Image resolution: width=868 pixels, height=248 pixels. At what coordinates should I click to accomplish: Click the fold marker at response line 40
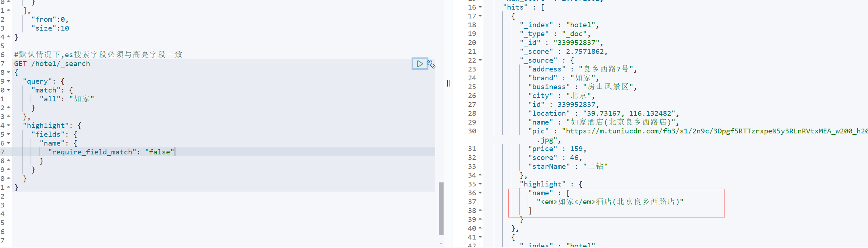pyautogui.click(x=480, y=228)
